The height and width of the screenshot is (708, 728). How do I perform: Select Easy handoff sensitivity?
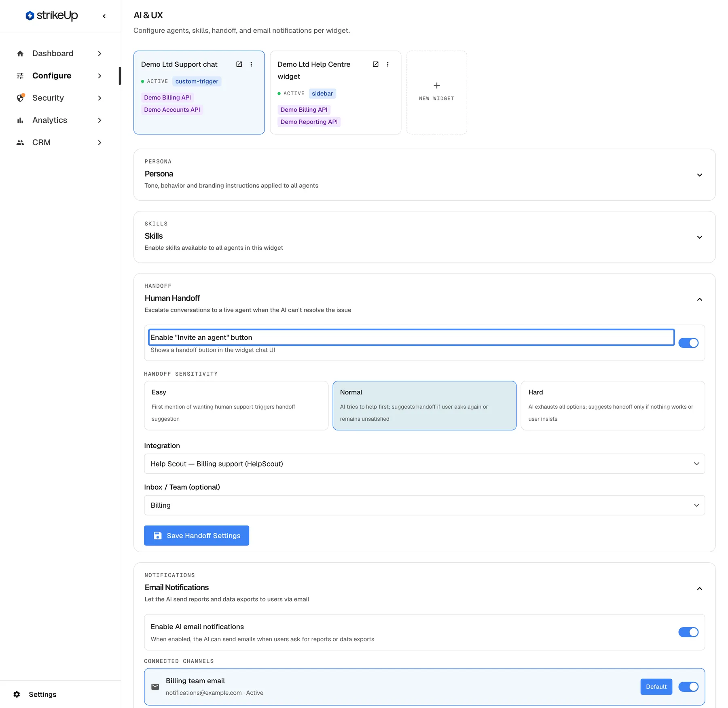(236, 405)
